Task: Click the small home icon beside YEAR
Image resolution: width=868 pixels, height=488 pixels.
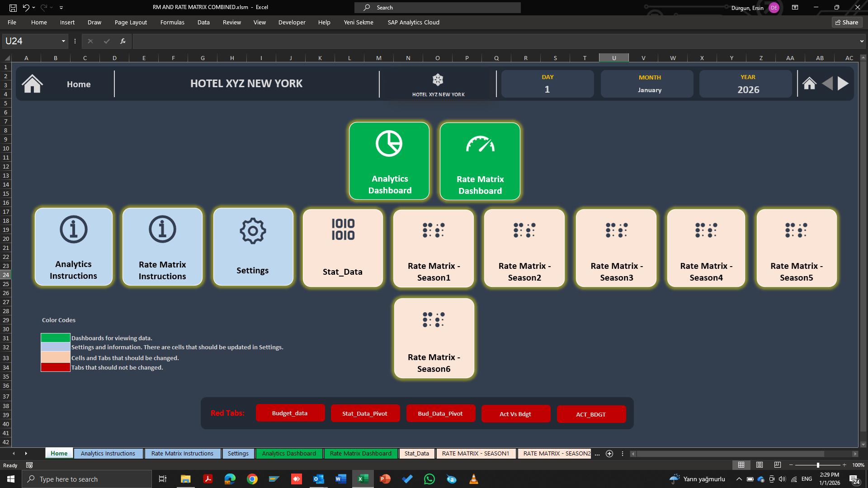Action: tap(809, 84)
